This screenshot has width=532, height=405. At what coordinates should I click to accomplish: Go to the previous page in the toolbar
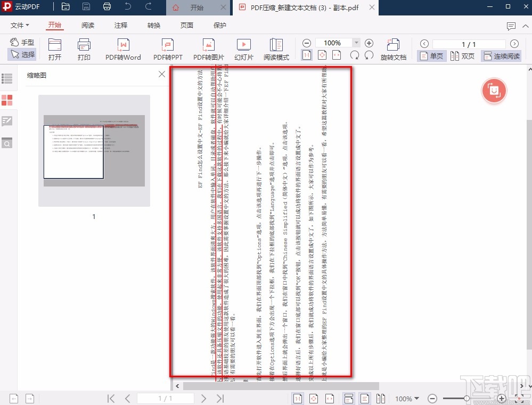coord(424,44)
